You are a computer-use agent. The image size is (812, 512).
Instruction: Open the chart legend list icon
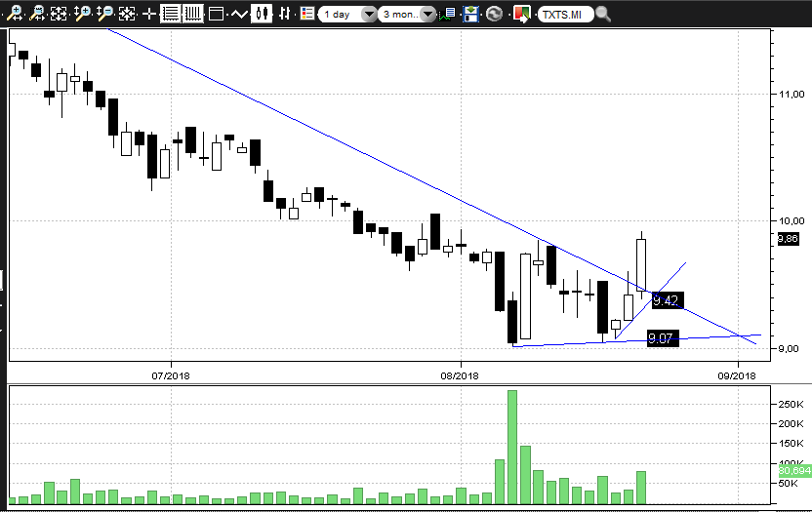coord(307,14)
